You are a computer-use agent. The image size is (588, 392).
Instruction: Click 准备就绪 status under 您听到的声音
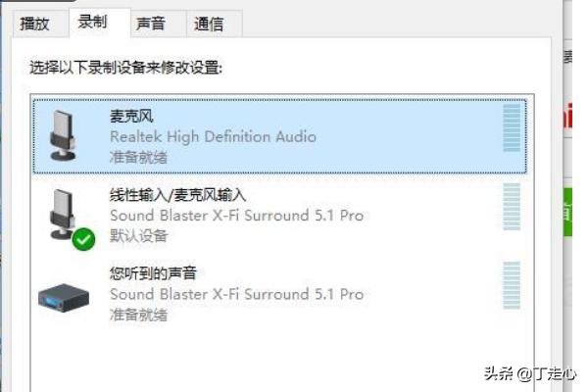point(138,315)
